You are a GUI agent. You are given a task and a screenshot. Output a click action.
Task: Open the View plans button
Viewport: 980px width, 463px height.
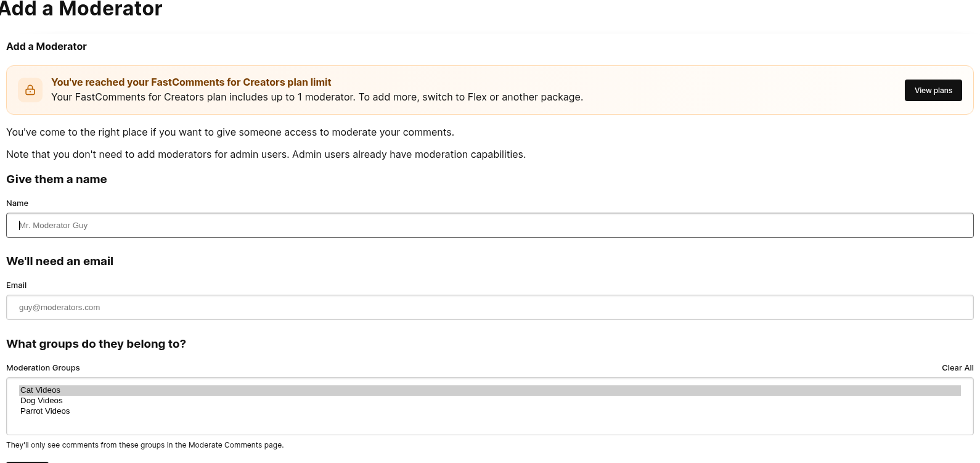[x=933, y=90]
